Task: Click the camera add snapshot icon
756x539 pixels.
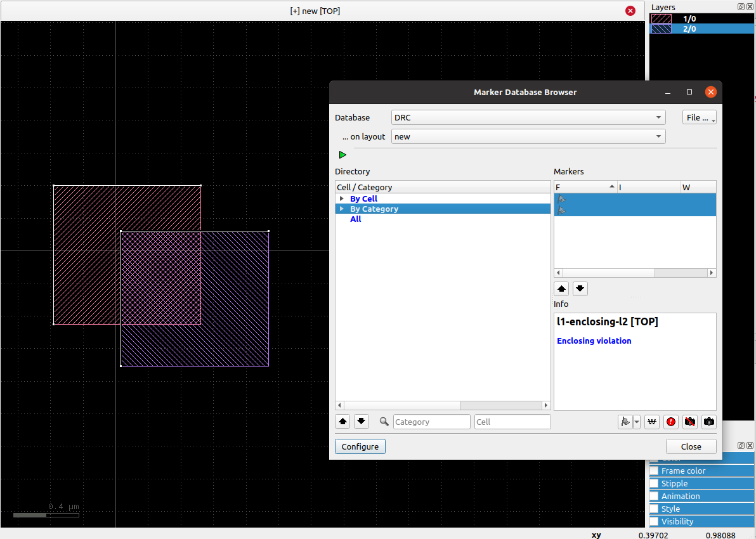Action: [x=709, y=422]
